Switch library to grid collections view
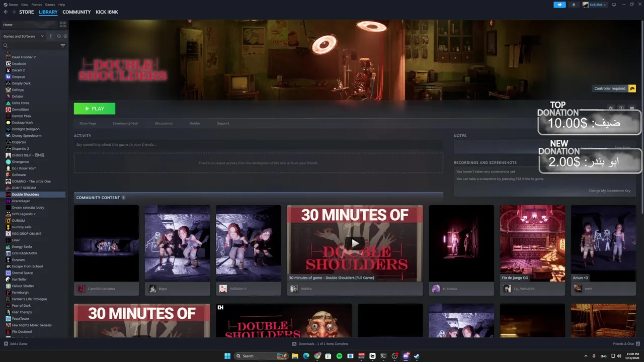The image size is (644, 362). (63, 24)
